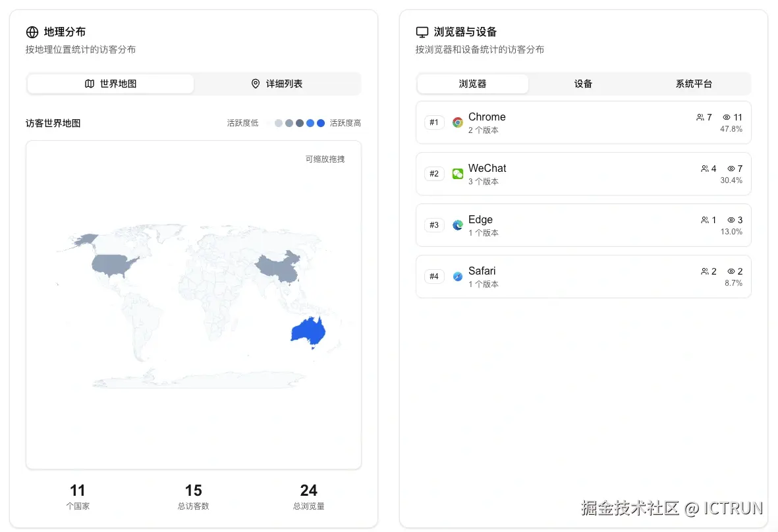Viewport: 778px width, 532px height.
Task: Click the WeChat green logo icon
Action: click(x=457, y=174)
